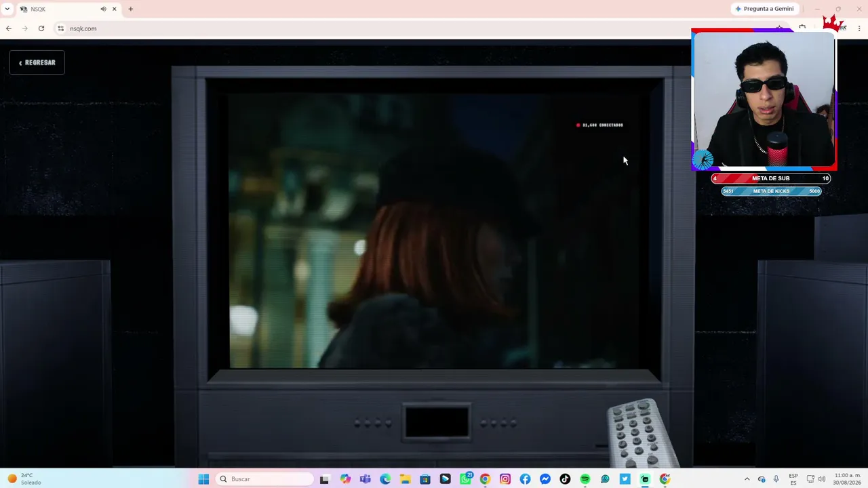Open network settings from the tray
This screenshot has width=868, height=488.
click(x=810, y=479)
